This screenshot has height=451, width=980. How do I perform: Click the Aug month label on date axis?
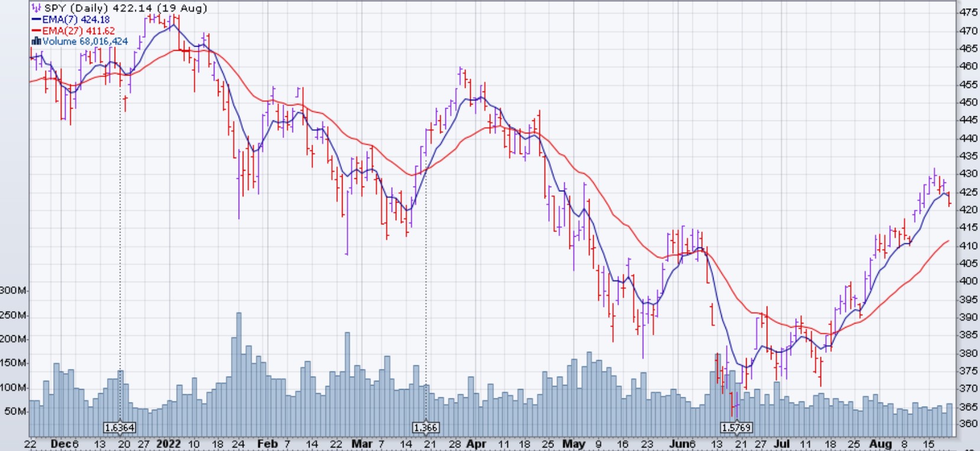coord(880,444)
